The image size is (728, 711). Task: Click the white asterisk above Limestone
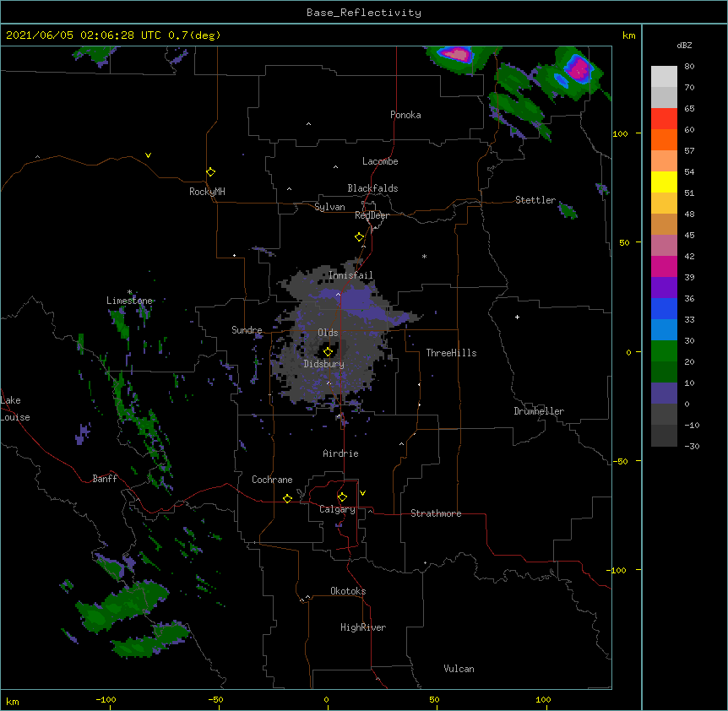(x=129, y=292)
